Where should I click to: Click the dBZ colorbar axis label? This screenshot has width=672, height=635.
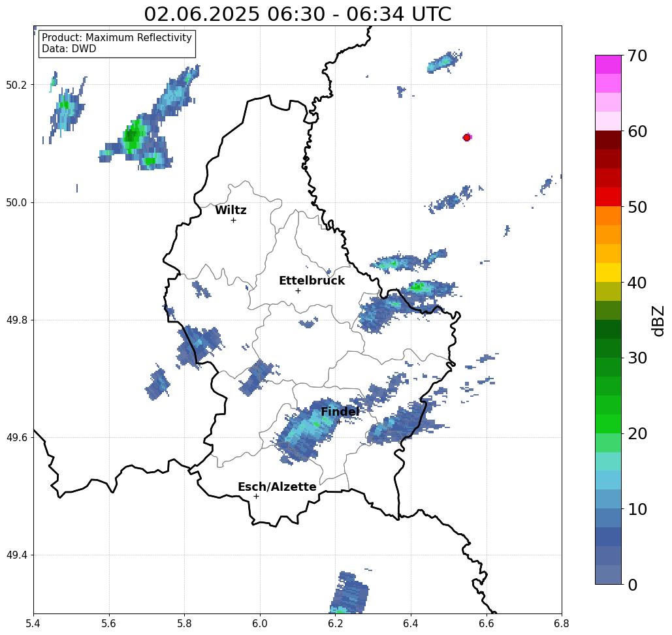point(658,320)
